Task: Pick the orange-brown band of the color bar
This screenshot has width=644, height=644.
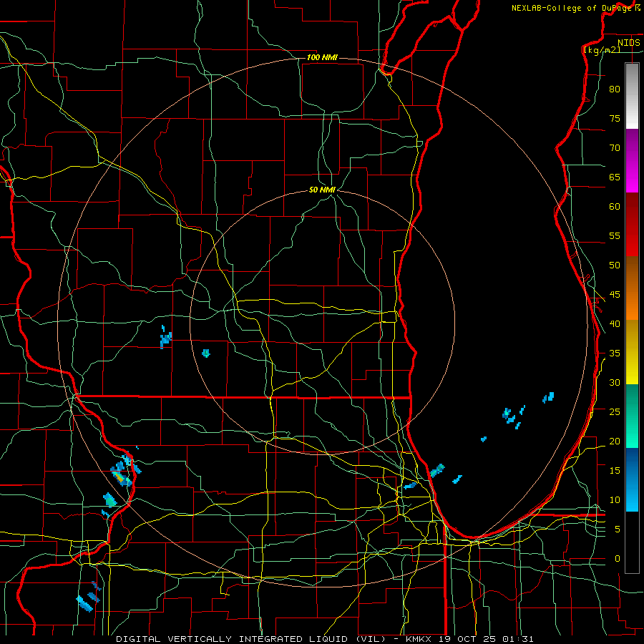Action: [632, 288]
